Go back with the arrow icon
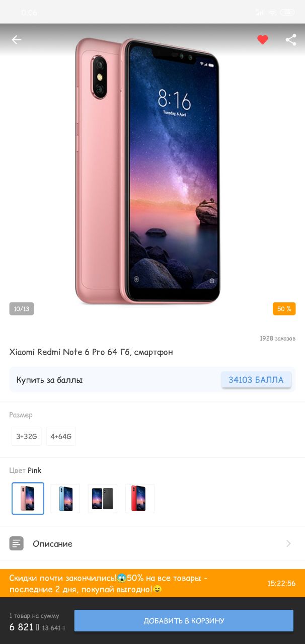Image resolution: width=305 pixels, height=644 pixels. point(17,40)
